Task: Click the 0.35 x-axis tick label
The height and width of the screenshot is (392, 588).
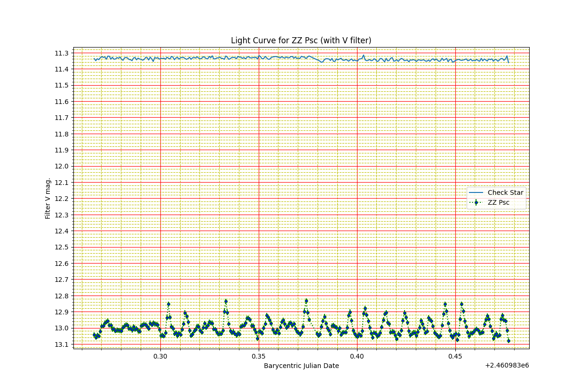Action: 259,356
